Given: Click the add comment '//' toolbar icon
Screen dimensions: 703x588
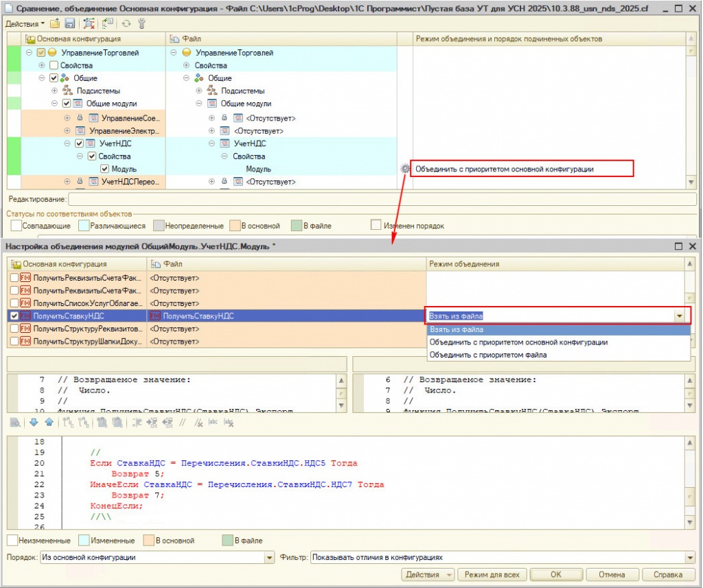Looking at the screenshot, I should (x=182, y=423).
